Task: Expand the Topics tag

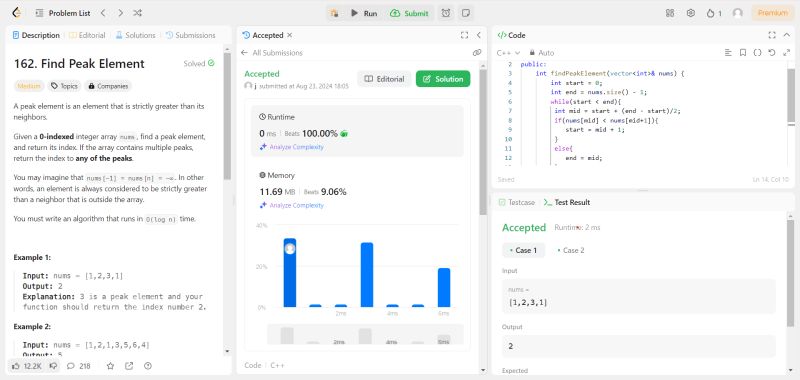Action: (64, 86)
